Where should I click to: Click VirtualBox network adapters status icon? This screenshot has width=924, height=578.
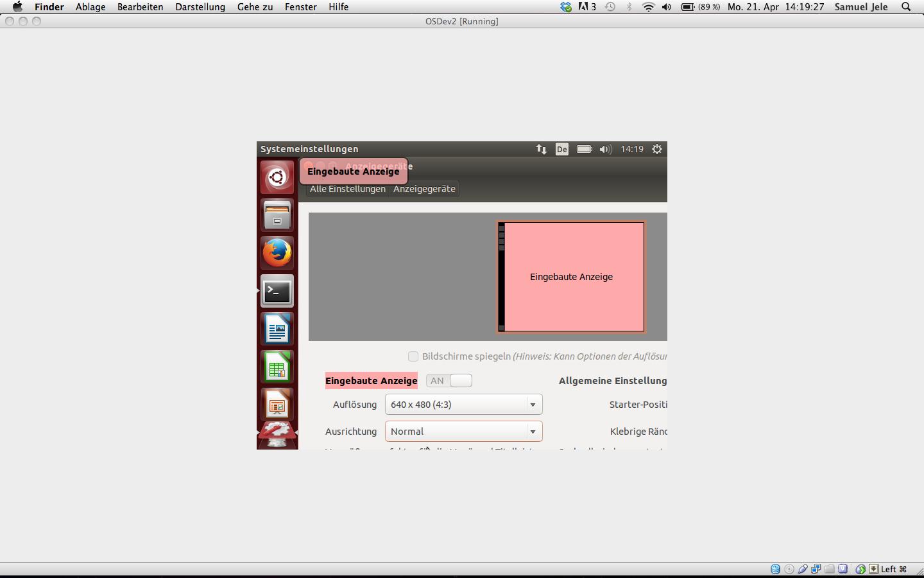[x=816, y=569]
